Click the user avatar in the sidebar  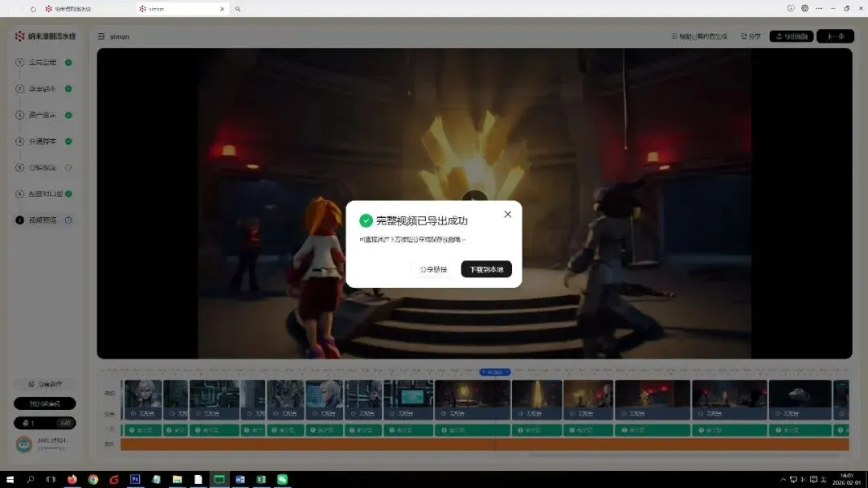click(24, 445)
